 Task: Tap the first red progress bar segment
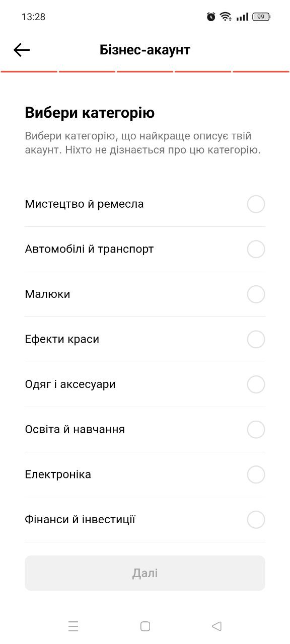pyautogui.click(x=29, y=72)
